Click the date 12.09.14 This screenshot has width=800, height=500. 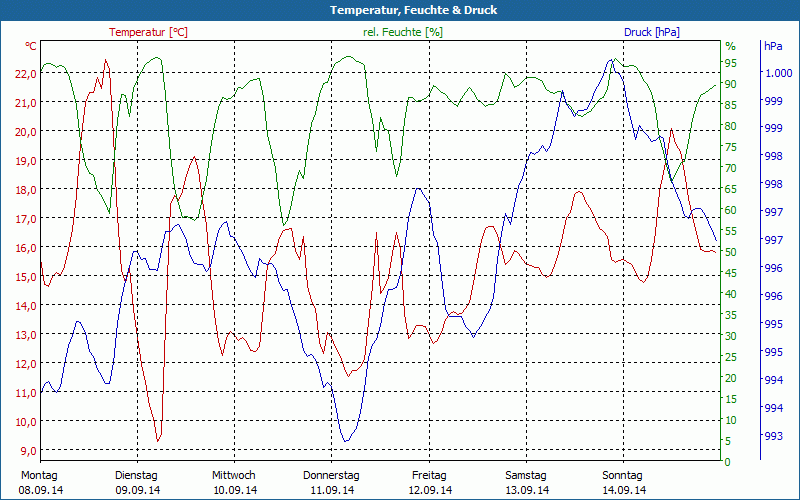point(430,490)
